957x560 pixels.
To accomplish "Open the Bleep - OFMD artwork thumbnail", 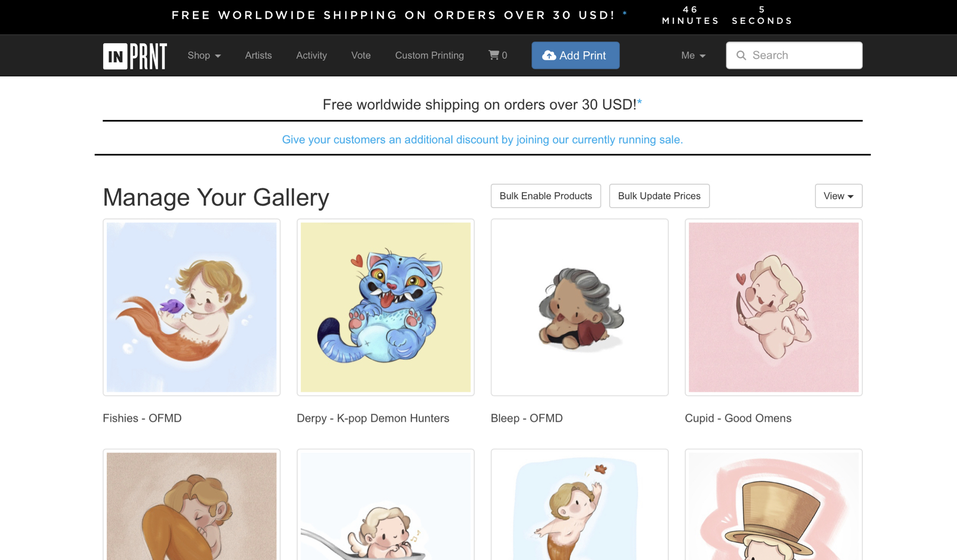I will tap(579, 307).
